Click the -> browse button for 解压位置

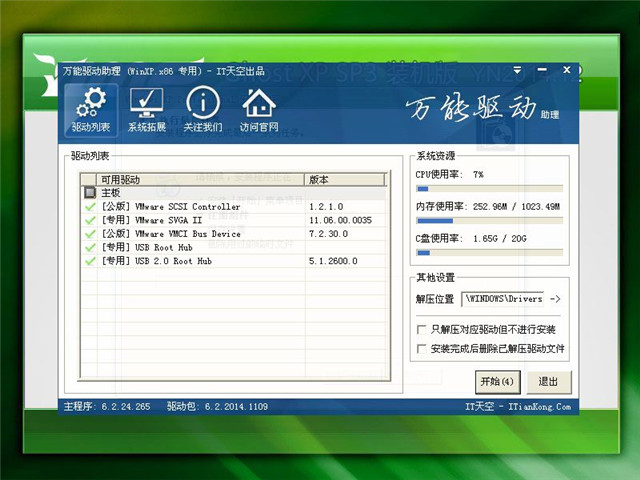555,299
